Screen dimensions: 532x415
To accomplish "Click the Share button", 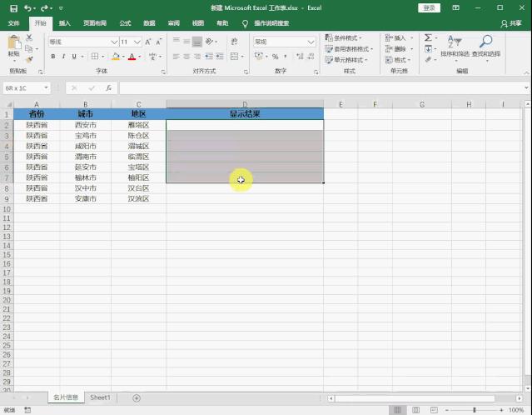I will tap(511, 23).
